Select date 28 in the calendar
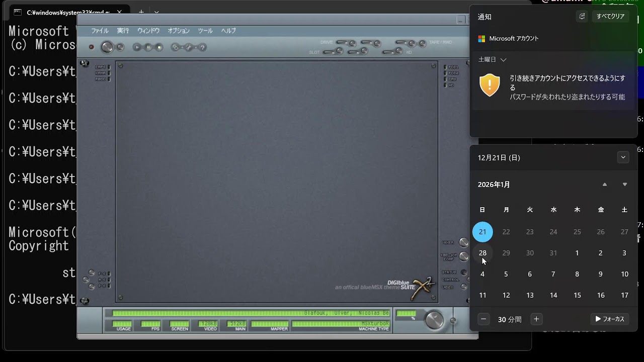This screenshot has width=644, height=362. (x=482, y=253)
